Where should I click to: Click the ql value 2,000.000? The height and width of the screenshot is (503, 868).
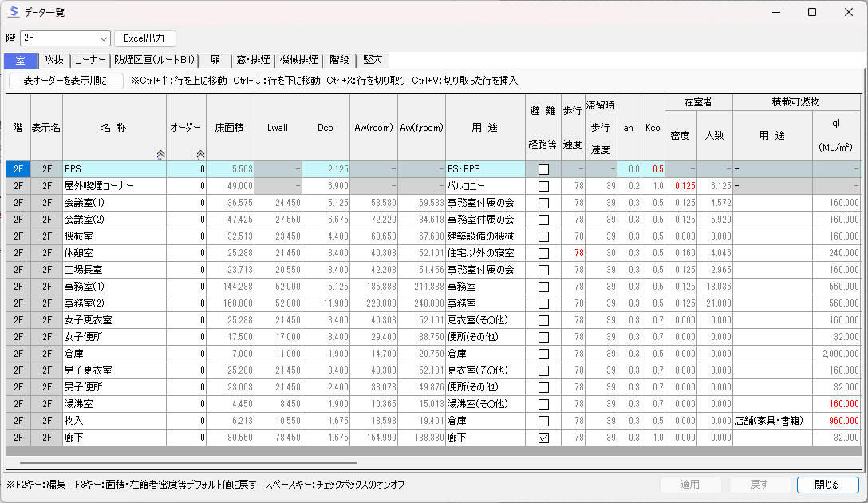coord(837,354)
